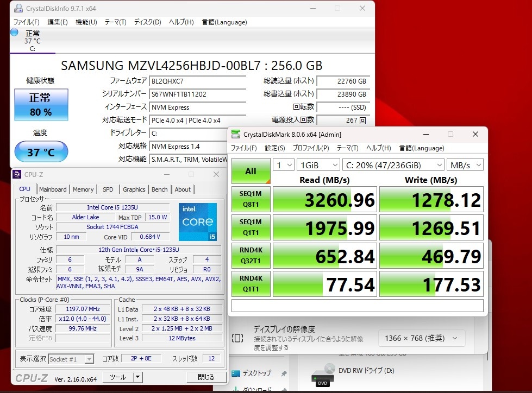Click the DVD RW ドライブ (D:) entry
Screen dimensions: 532x393
[x=366, y=371]
